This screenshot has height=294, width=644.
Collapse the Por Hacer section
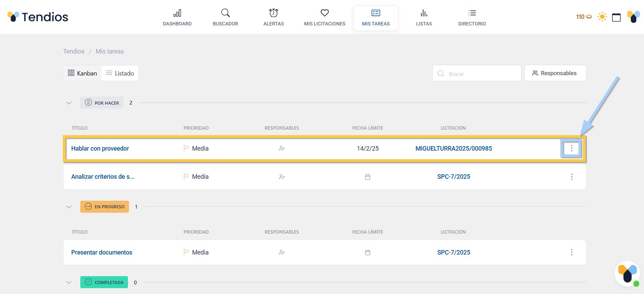point(69,103)
